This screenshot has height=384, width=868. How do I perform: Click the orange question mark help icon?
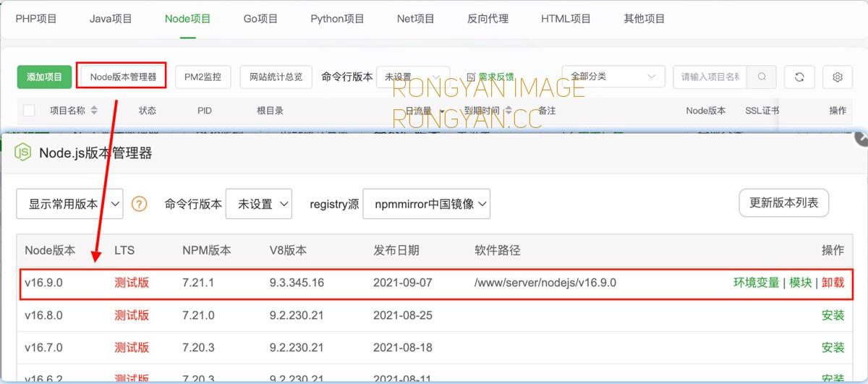(139, 204)
